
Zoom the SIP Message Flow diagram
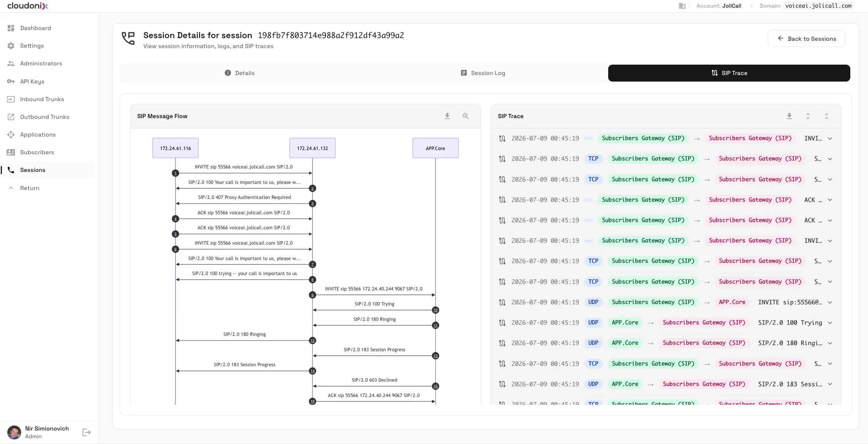pyautogui.click(x=466, y=116)
